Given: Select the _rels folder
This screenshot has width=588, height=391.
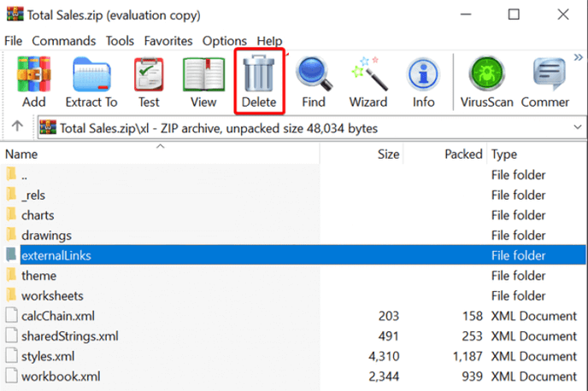Looking at the screenshot, I should [294, 195].
